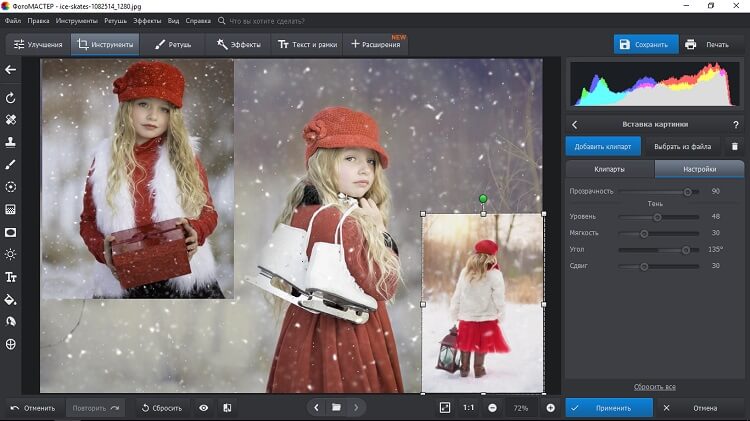The width and height of the screenshot is (750, 421).
Task: Toggle the original preview eye icon
Action: coord(204,408)
